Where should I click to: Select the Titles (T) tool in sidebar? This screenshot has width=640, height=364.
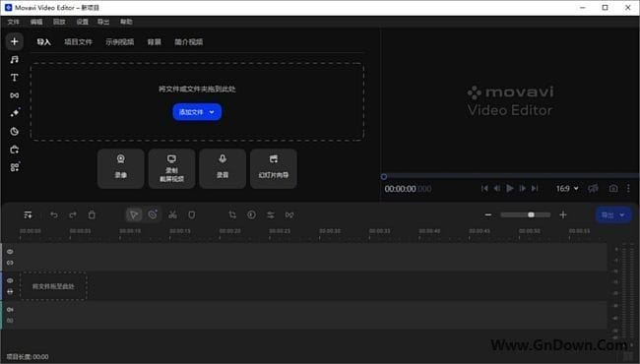15,78
